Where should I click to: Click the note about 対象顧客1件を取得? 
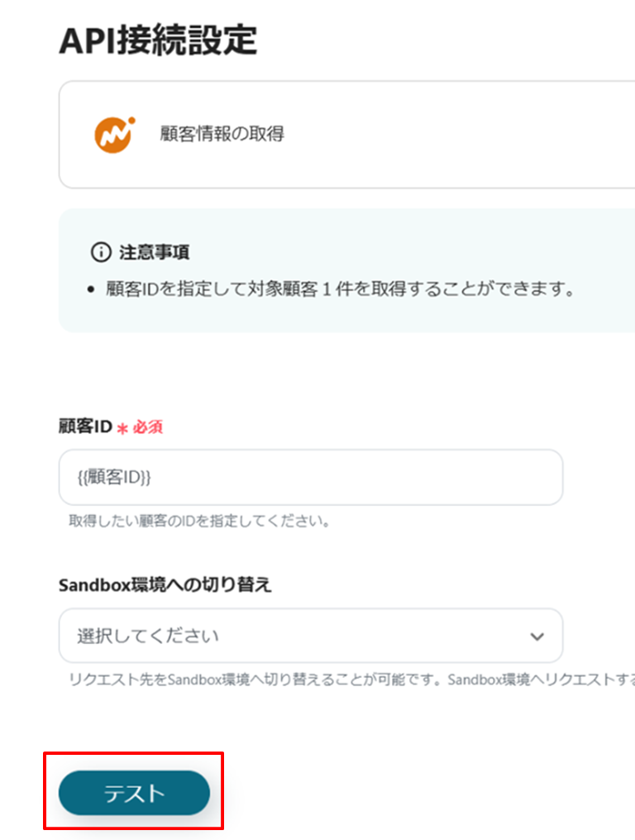click(339, 289)
